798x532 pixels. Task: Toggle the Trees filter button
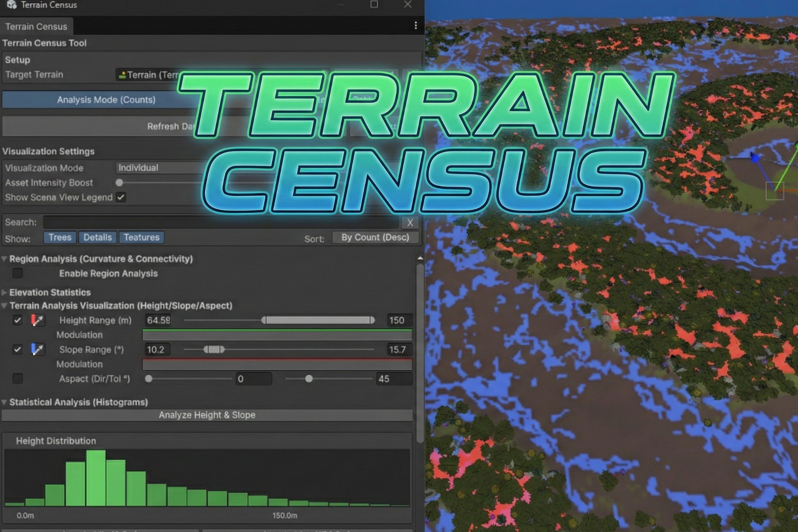tap(60, 238)
